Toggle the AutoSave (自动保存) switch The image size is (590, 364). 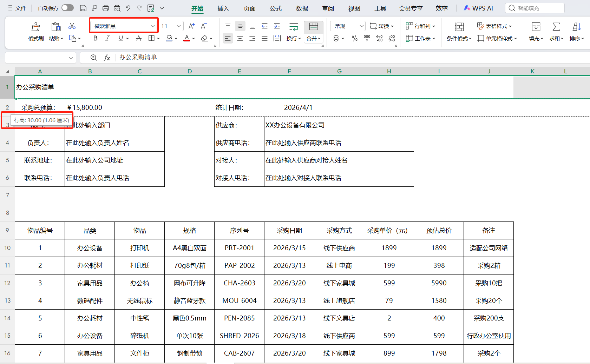[x=67, y=8]
